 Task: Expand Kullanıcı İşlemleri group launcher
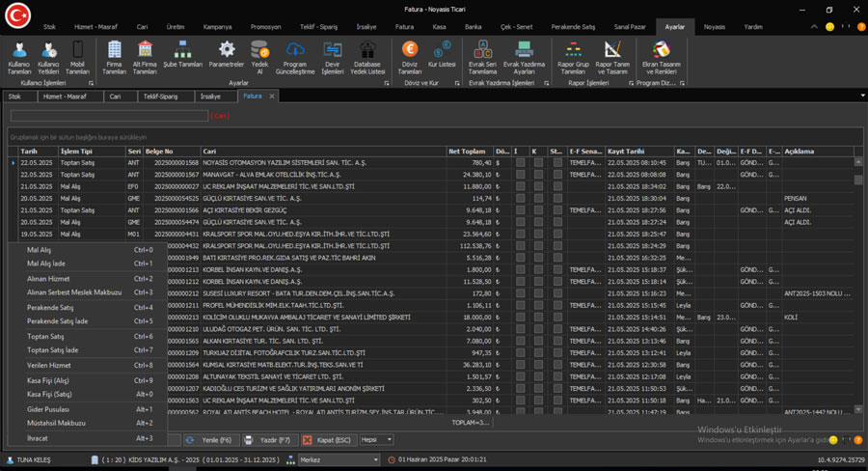[92, 83]
